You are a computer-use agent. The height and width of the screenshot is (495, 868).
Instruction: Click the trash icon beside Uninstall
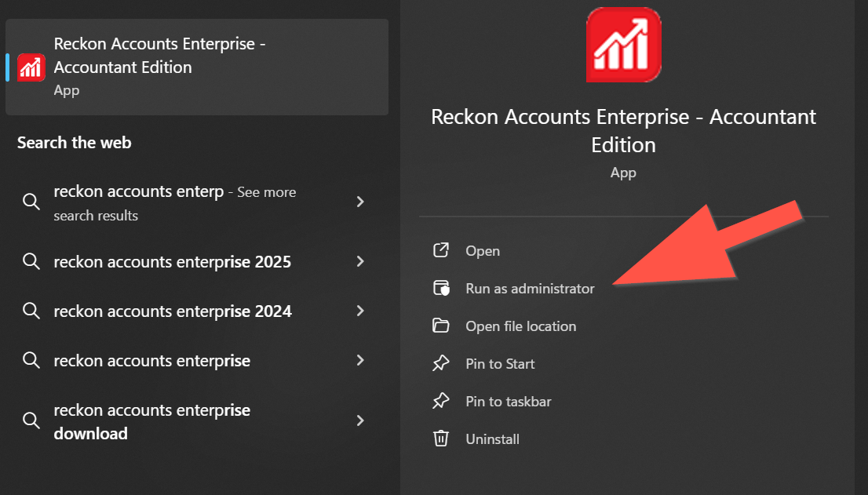[x=440, y=438]
